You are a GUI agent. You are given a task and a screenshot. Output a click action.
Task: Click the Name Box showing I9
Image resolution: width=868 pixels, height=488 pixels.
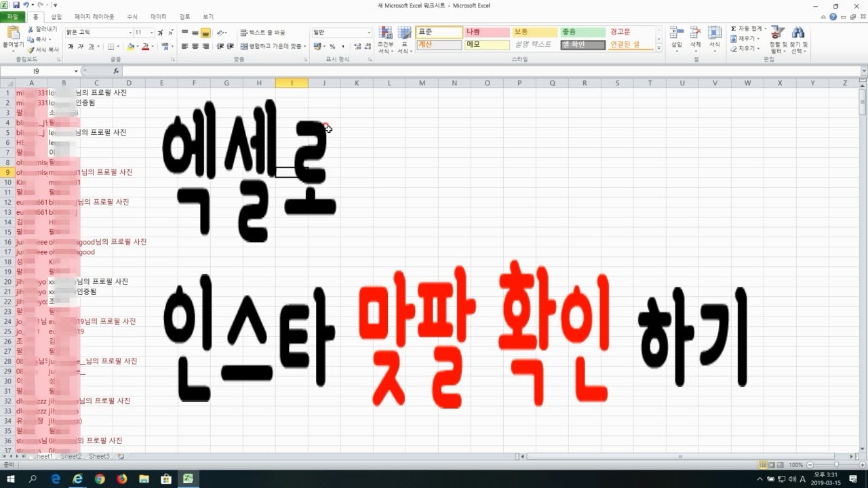[37, 70]
